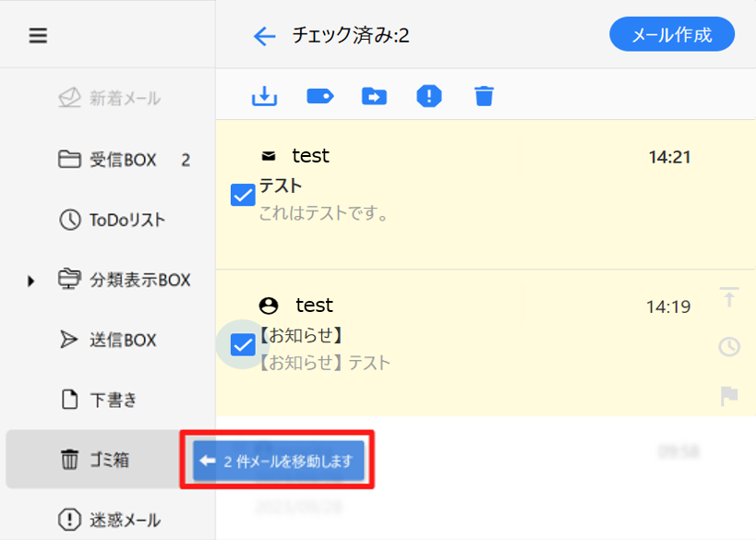Click the 受信BOX unread count 2
756x540 pixels.
pos(186,160)
